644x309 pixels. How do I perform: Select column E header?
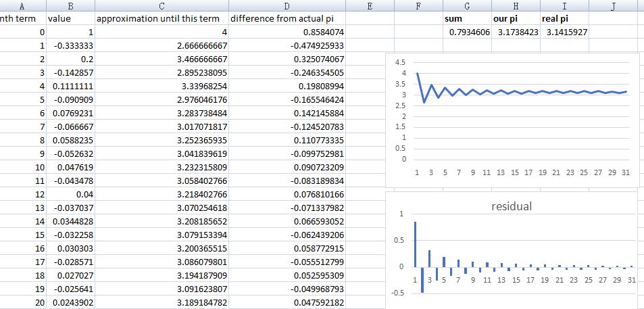(x=369, y=6)
